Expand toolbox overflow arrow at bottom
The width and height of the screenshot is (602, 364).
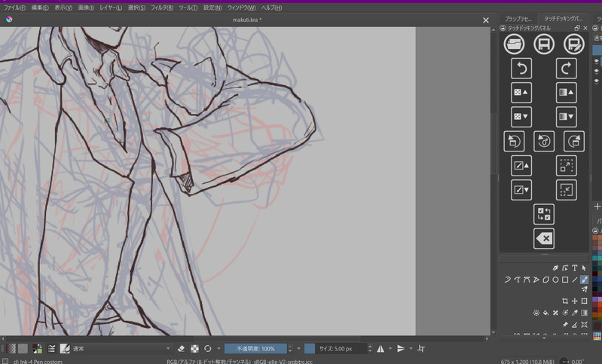coord(544,338)
